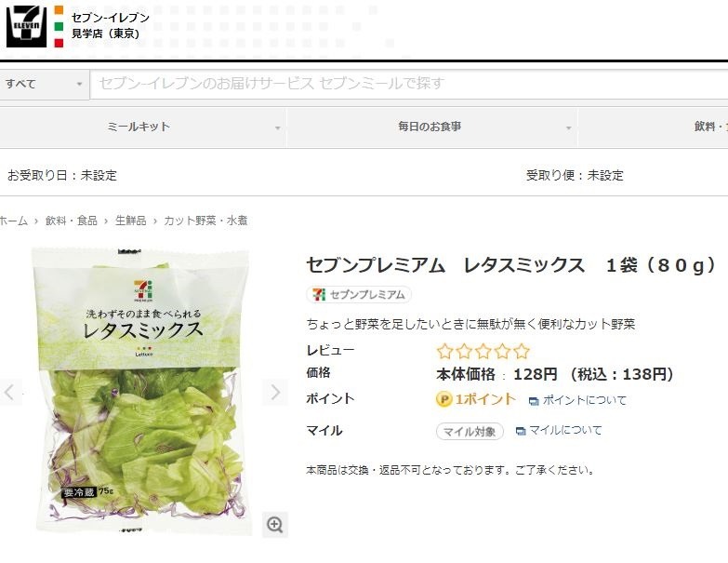Viewport: 728px width, 563px height.
Task: Click the fourth review star
Action: pyautogui.click(x=502, y=351)
